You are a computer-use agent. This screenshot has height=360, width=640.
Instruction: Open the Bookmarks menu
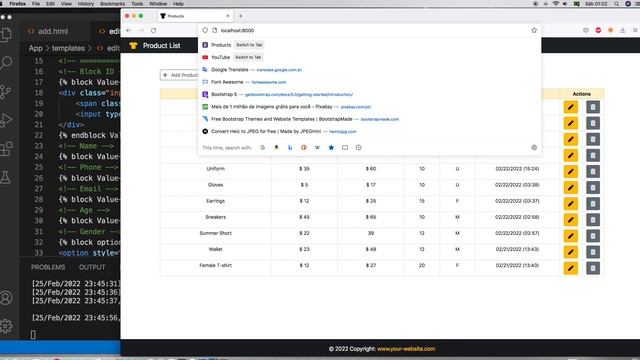(x=112, y=4)
